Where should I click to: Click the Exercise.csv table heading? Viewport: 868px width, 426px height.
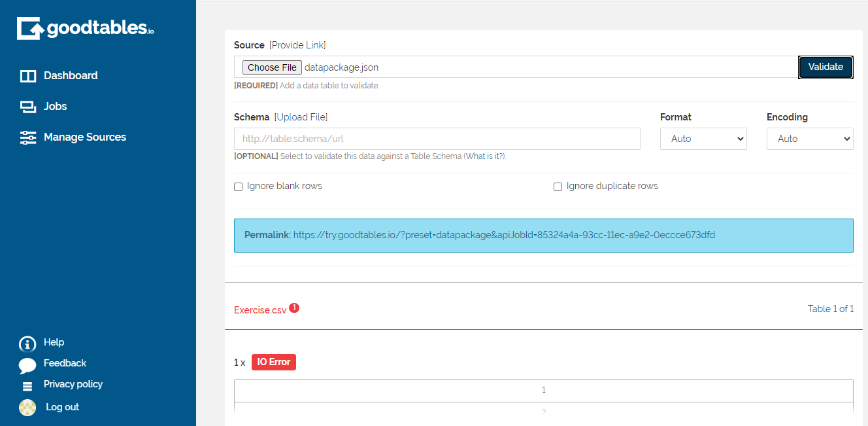[260, 310]
